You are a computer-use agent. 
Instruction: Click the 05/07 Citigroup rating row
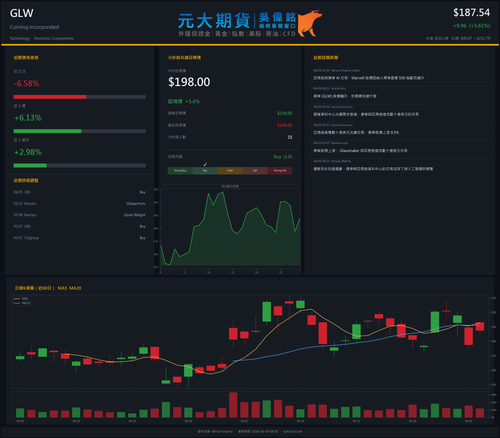[x=80, y=238]
